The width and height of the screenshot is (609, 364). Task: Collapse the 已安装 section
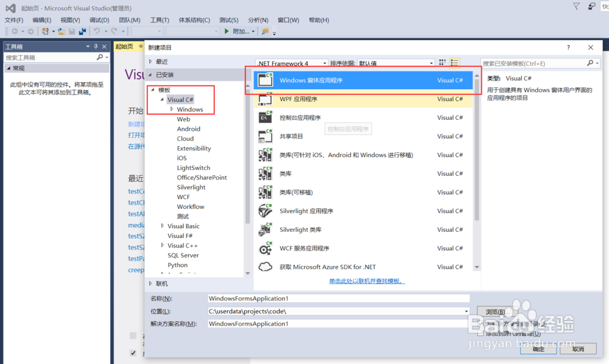tap(150, 74)
